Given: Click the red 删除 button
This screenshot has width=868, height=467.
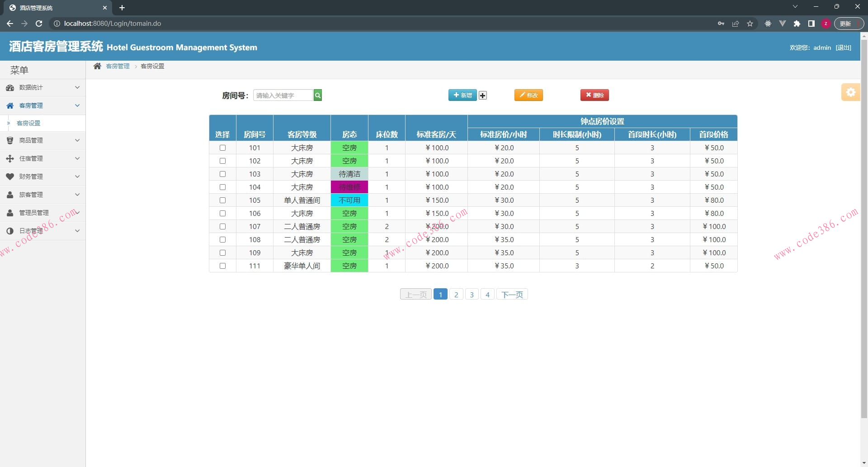Looking at the screenshot, I should coord(594,95).
